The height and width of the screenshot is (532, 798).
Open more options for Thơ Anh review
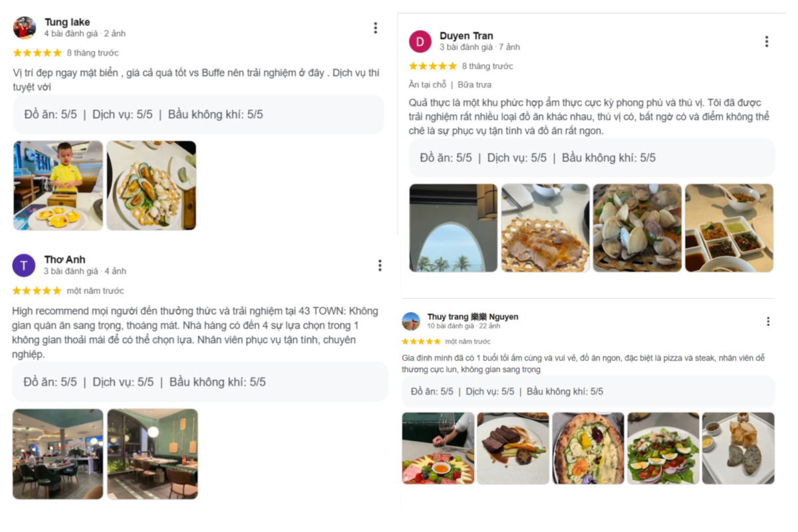click(x=380, y=265)
